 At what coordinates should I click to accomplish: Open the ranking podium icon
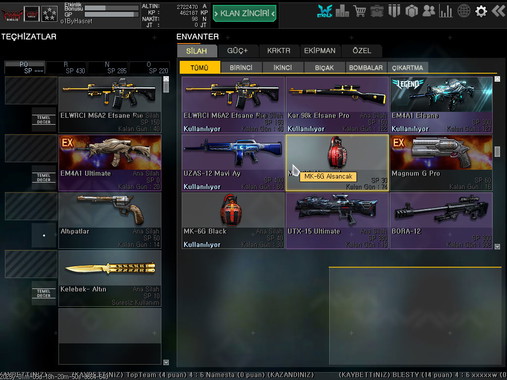tap(342, 11)
